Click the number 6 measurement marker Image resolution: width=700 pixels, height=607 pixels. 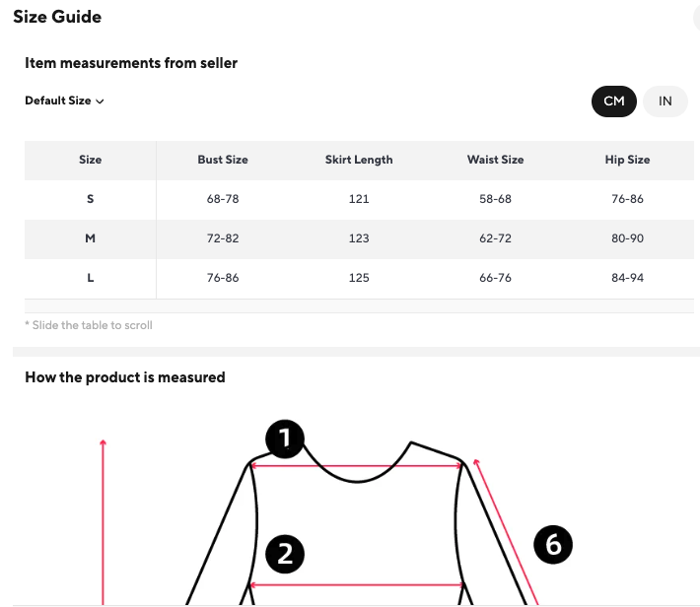pos(553,545)
